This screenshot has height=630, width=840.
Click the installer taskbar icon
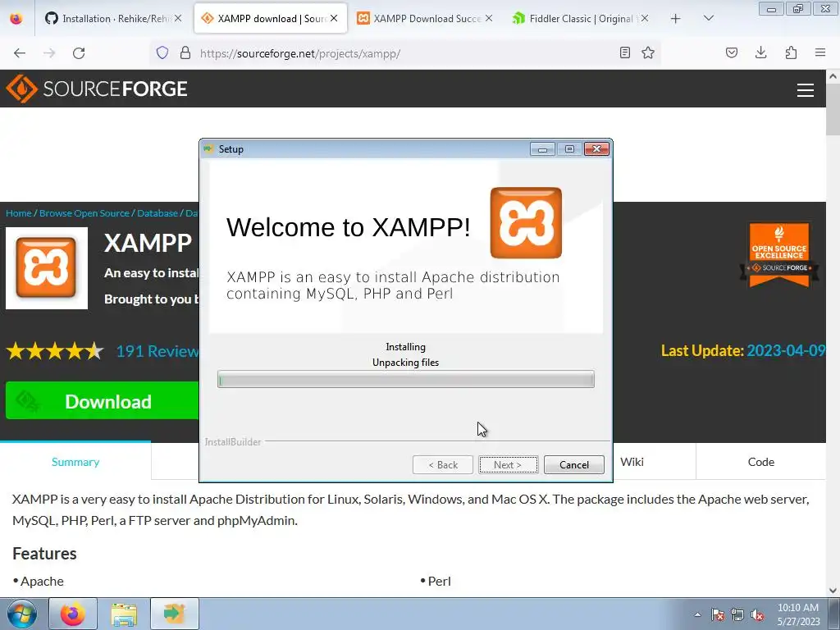point(175,614)
